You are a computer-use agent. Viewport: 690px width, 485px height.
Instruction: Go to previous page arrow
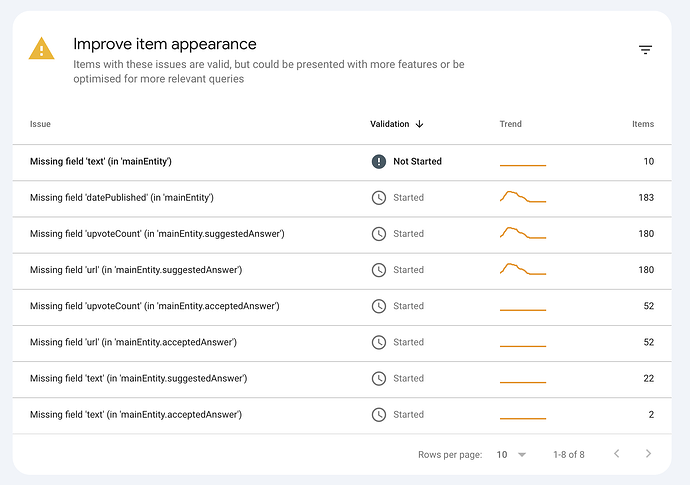click(x=617, y=454)
